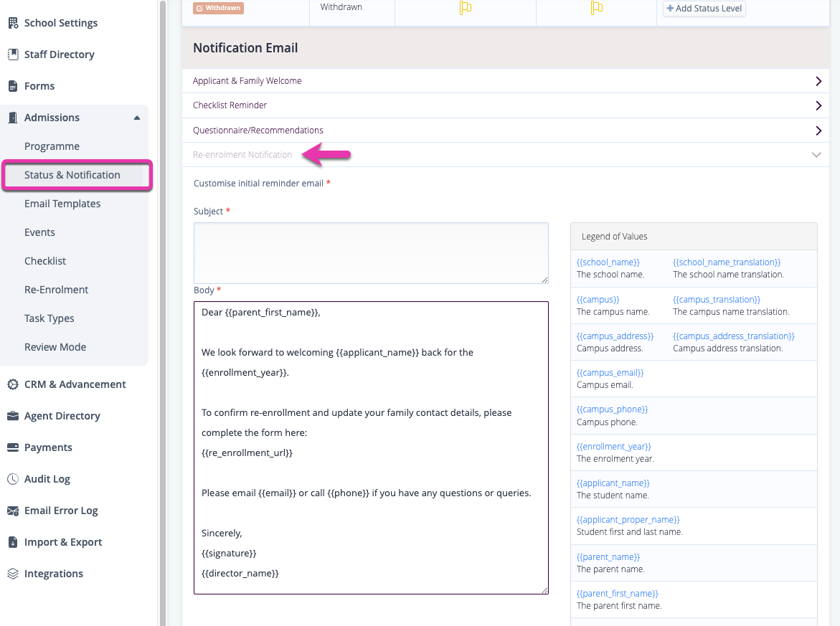This screenshot has height=626, width=840.
Task: Expand Applicant & Family Welcome section
Action: tap(818, 81)
